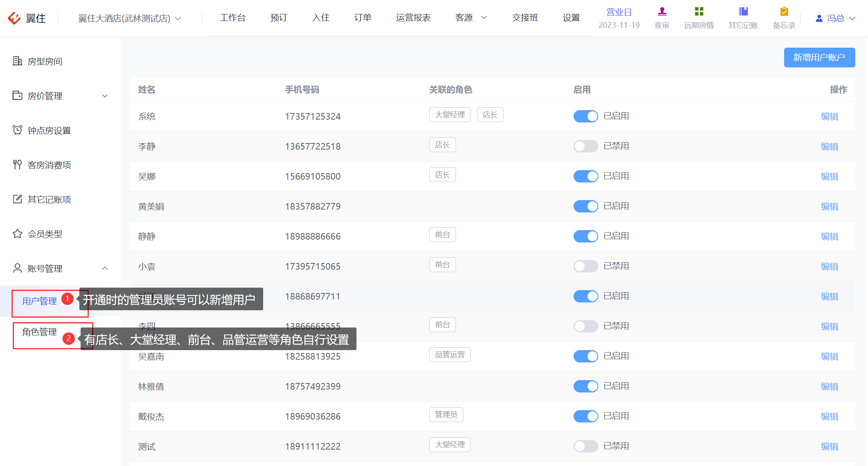
Task: Open the hotel selector 翼住大酒店 dropdown
Action: tap(129, 18)
